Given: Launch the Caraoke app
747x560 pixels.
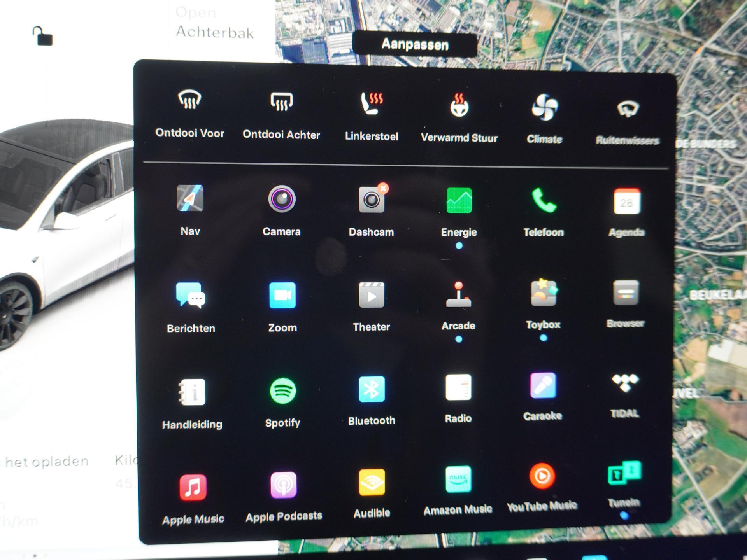Looking at the screenshot, I should pos(543,385).
